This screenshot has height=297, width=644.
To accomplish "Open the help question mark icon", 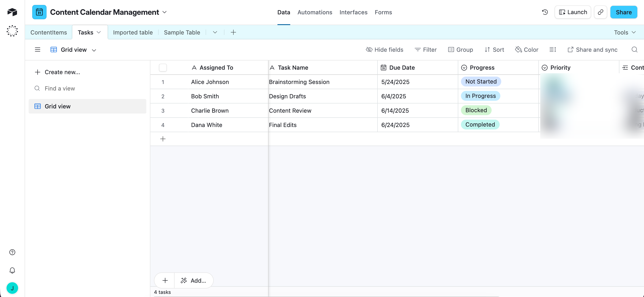I will 12,252.
